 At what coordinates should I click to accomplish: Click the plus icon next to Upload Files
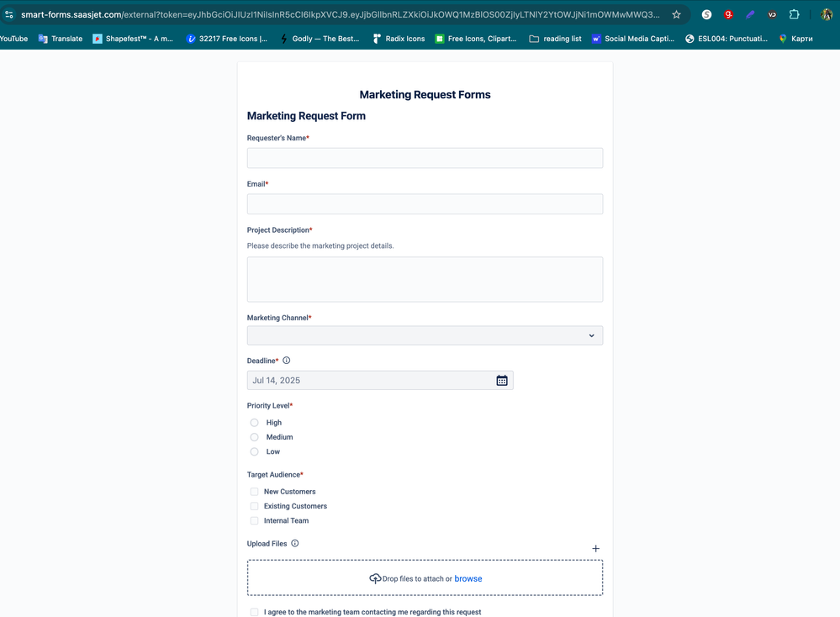pyautogui.click(x=595, y=547)
